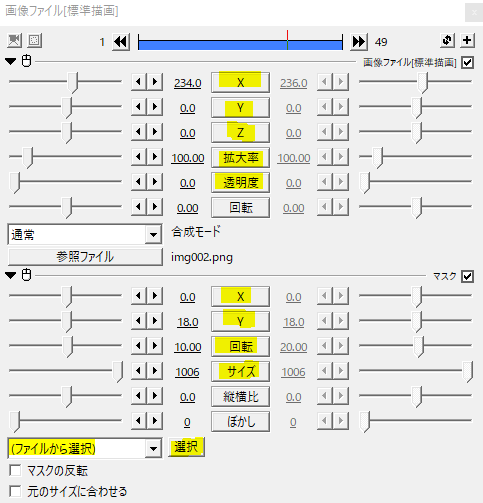Screen dimensions: 483x503
Task: Jump to the first frame with rewind icon
Action: pyautogui.click(x=121, y=42)
